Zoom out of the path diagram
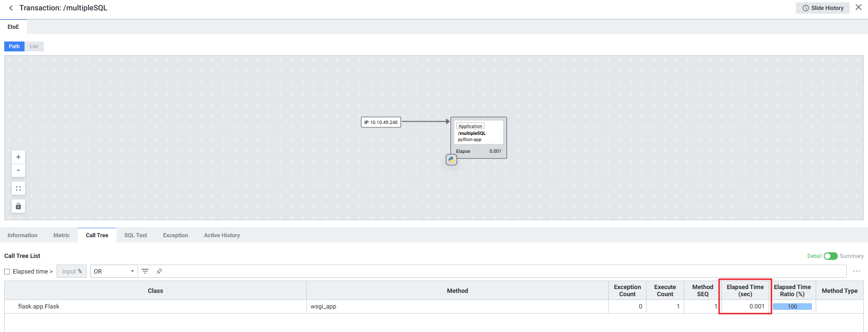The width and height of the screenshot is (868, 332). point(18,170)
